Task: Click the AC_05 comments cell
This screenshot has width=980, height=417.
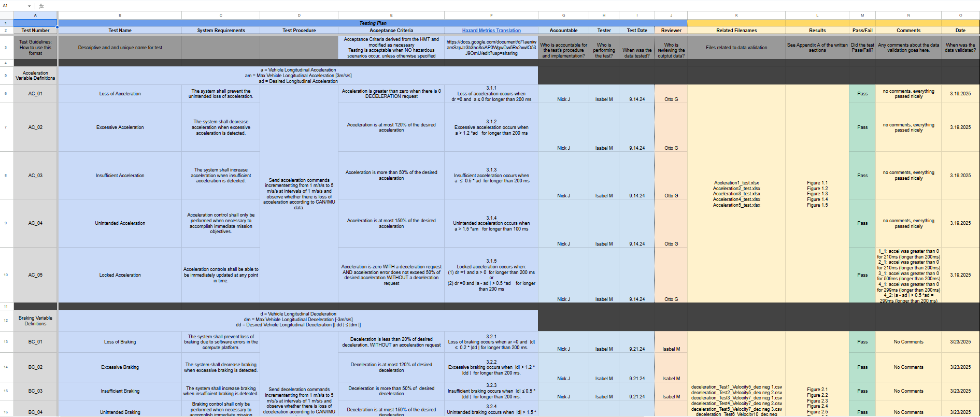Action: tap(908, 275)
